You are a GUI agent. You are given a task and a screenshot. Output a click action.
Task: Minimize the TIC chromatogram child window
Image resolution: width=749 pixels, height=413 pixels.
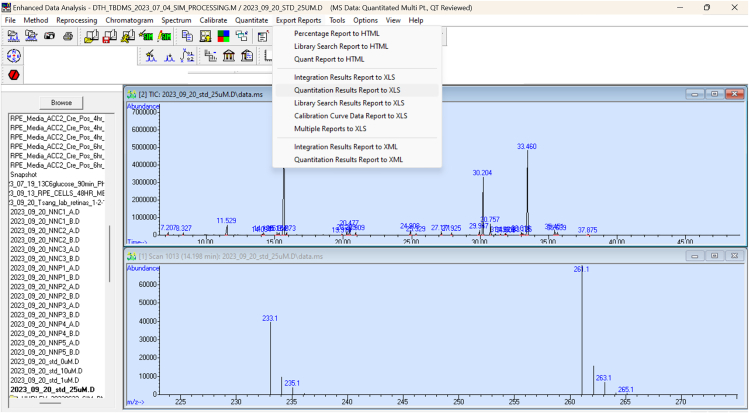[695, 94]
